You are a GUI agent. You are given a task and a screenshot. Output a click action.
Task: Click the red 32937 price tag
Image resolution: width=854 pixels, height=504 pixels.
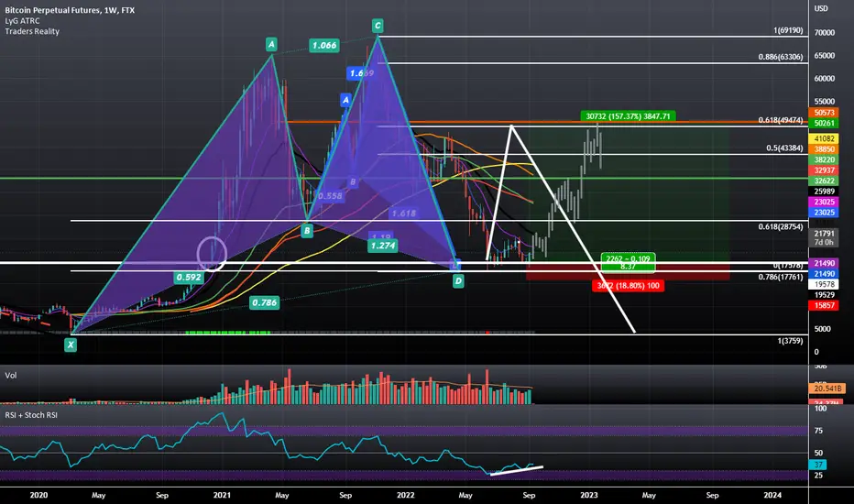click(x=824, y=170)
